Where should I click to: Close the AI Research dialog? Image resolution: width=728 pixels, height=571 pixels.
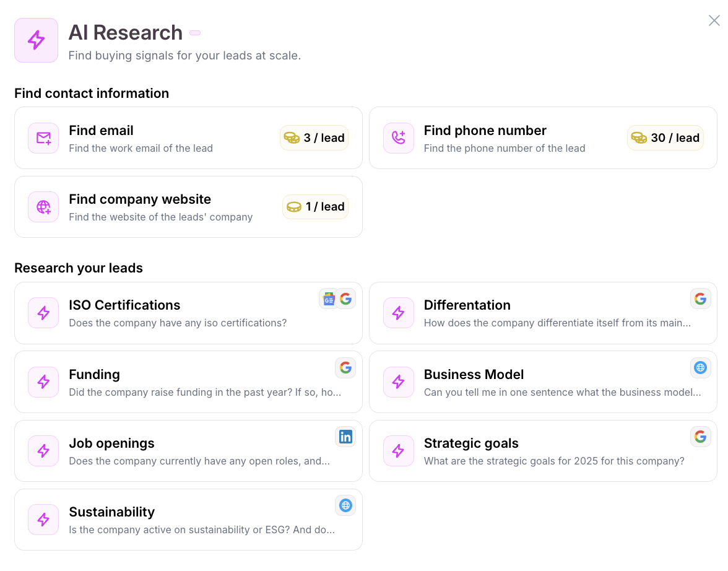click(x=714, y=21)
